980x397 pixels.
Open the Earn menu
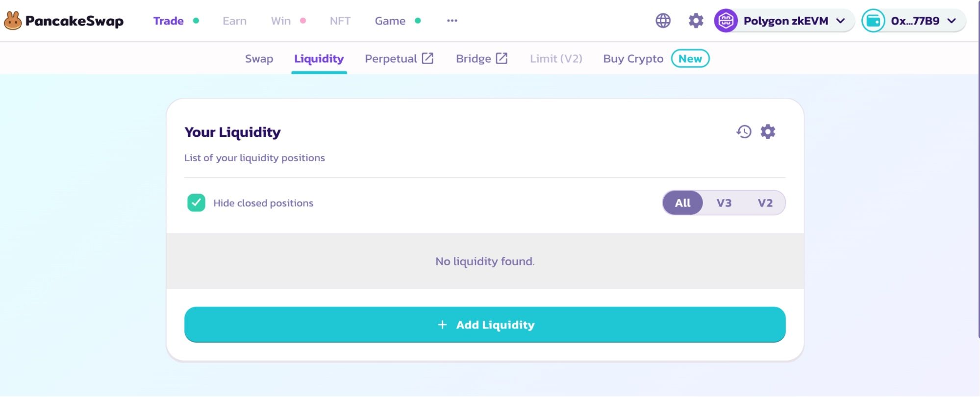click(234, 21)
